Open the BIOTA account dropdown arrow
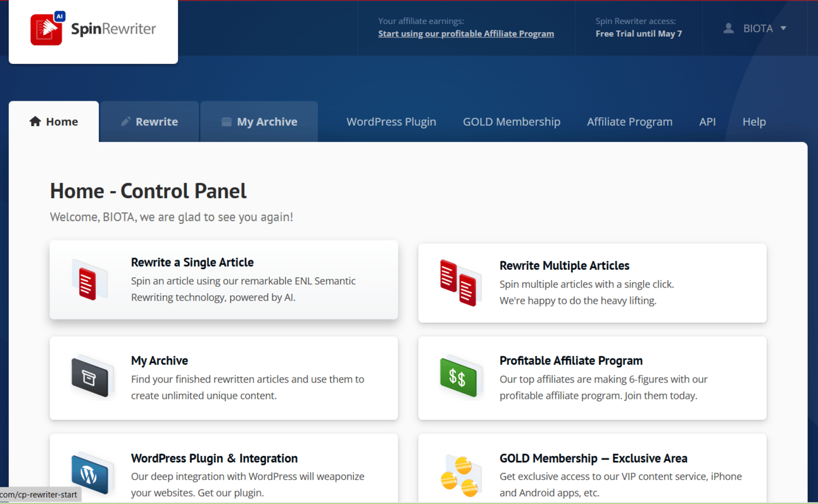818x504 pixels. (x=783, y=28)
